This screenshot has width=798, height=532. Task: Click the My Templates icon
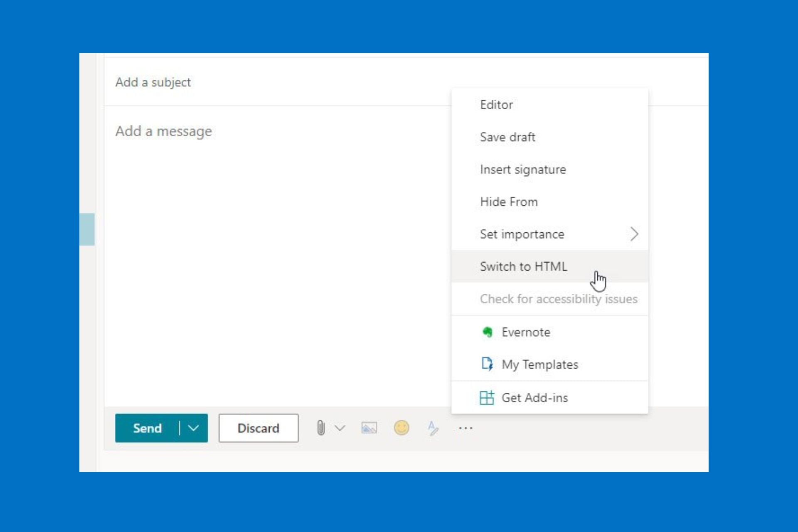pos(487,364)
